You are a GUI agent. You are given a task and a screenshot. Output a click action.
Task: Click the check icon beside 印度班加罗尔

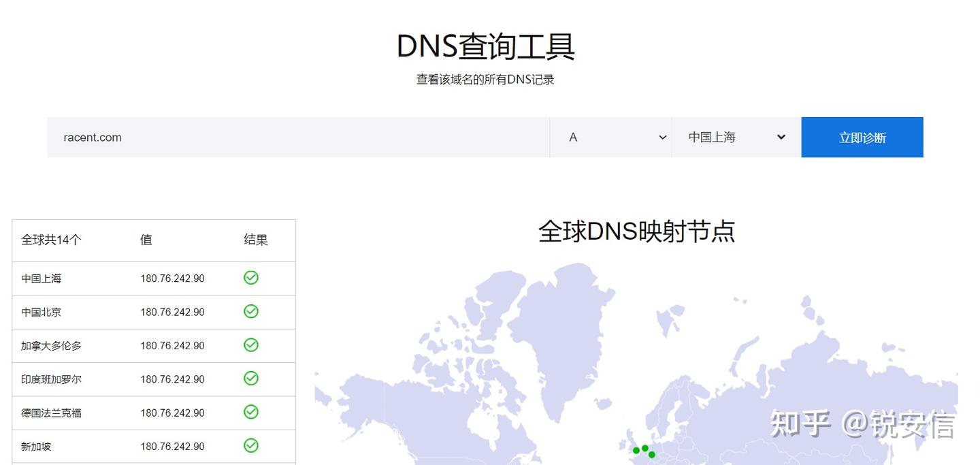[x=250, y=379]
